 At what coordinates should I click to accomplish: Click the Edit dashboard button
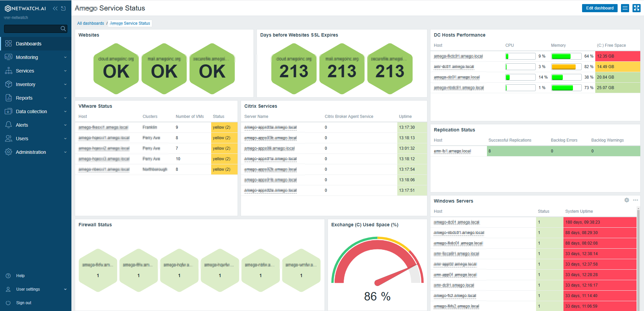(600, 8)
